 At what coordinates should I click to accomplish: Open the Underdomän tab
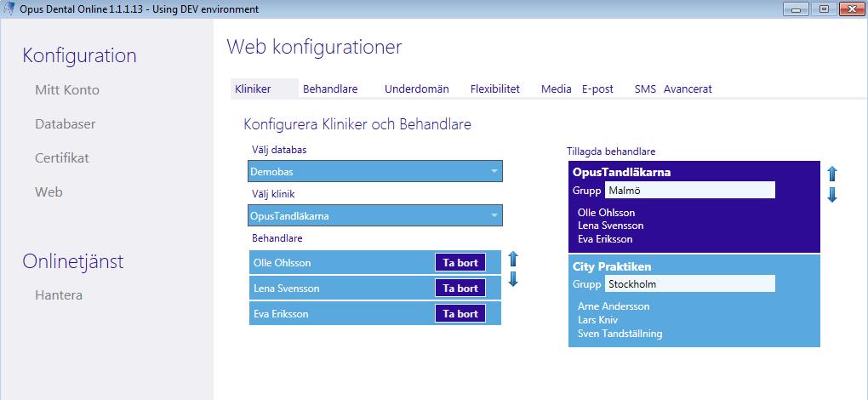pos(416,89)
